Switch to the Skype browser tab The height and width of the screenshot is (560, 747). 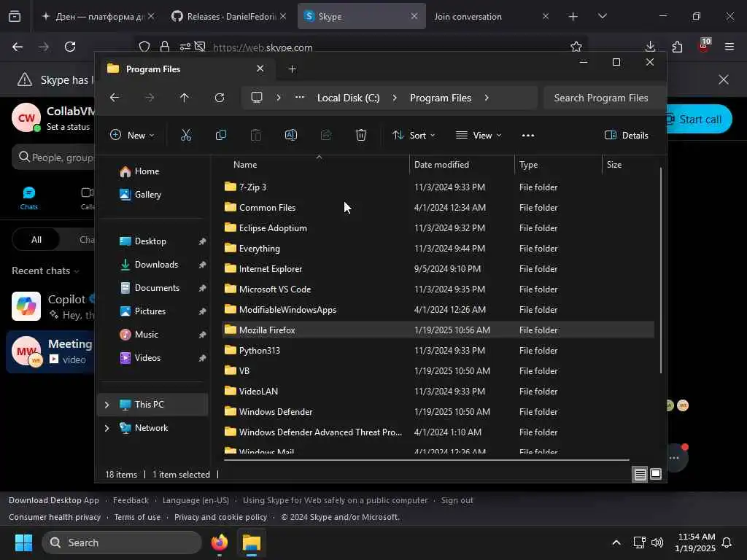tap(362, 17)
